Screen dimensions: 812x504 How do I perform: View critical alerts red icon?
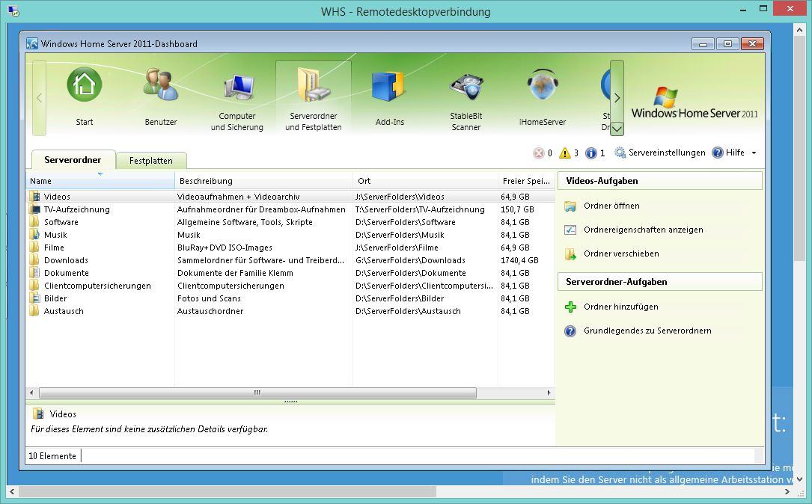point(539,153)
